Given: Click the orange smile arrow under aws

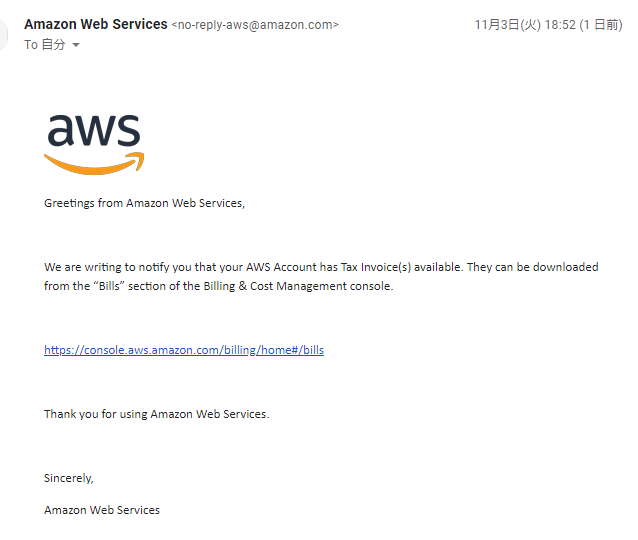Looking at the screenshot, I should 94,163.
